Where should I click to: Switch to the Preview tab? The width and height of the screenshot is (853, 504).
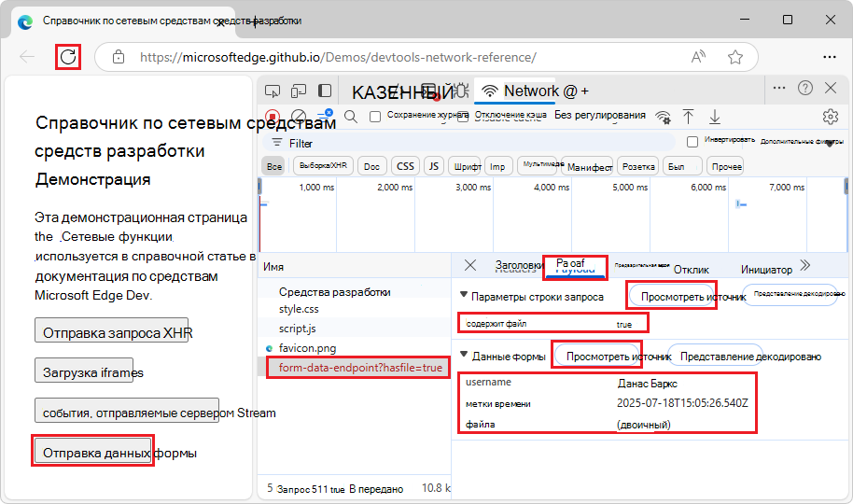(x=642, y=266)
